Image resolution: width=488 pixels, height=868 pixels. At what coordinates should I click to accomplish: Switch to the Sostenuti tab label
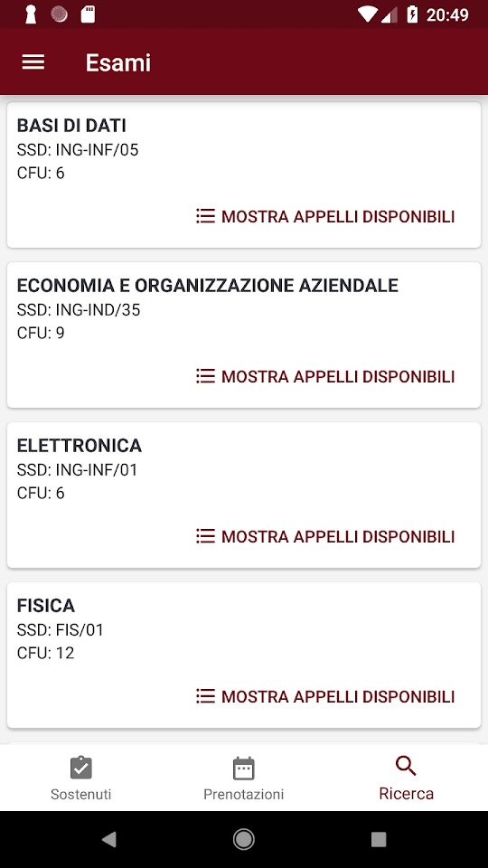click(x=80, y=795)
